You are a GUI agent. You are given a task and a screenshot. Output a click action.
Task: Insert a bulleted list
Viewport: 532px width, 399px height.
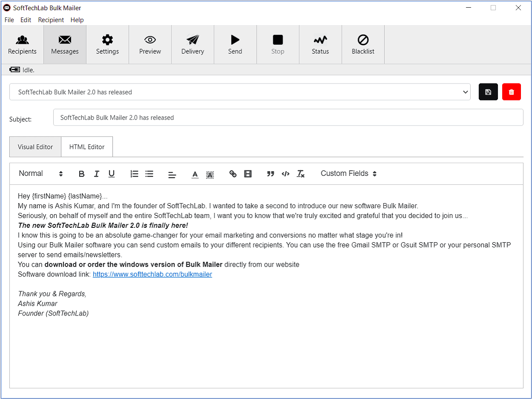(x=149, y=174)
